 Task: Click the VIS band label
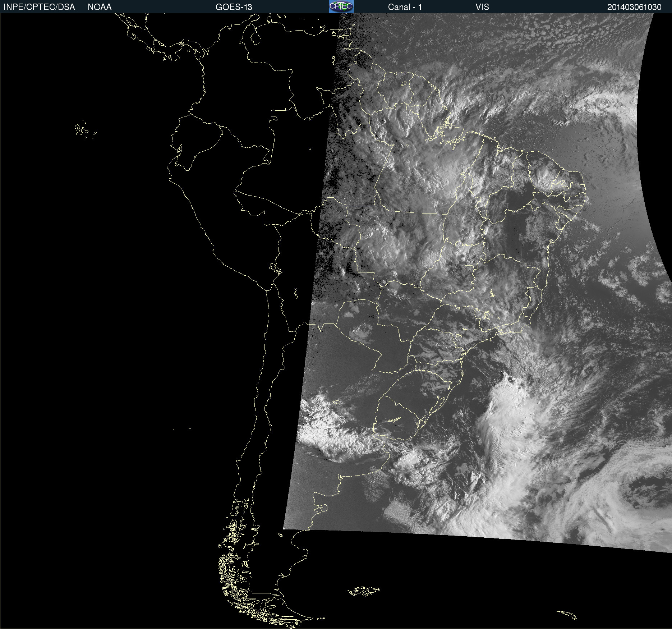click(482, 7)
